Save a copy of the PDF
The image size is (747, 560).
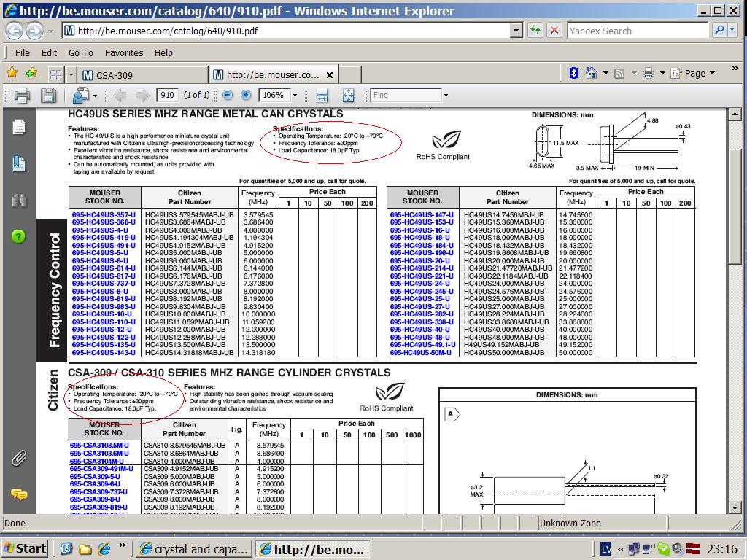point(49,96)
